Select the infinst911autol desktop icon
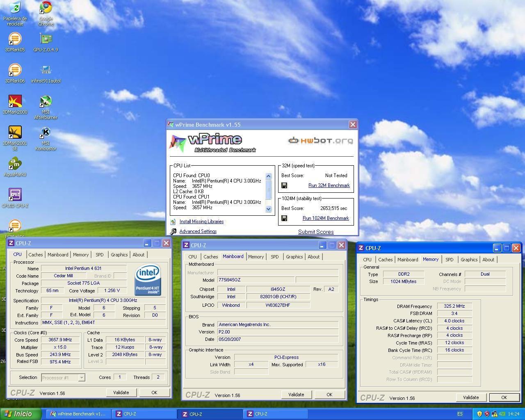This screenshot has height=420, width=525. click(x=46, y=73)
